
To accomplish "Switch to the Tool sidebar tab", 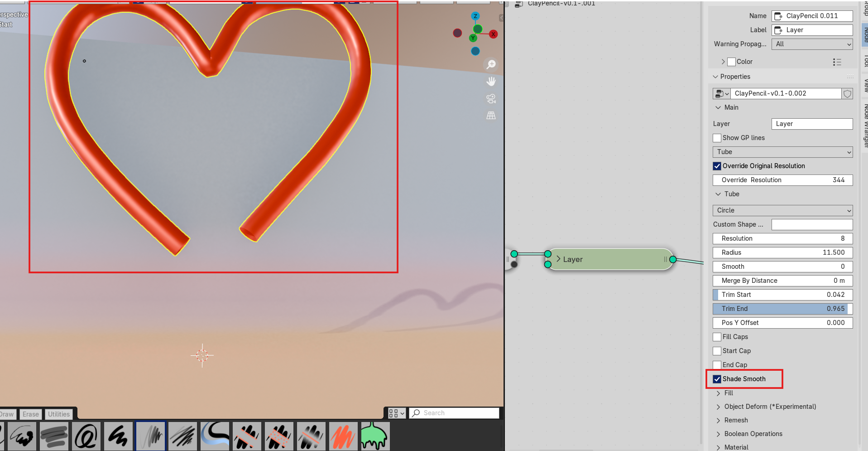I will tap(865, 60).
